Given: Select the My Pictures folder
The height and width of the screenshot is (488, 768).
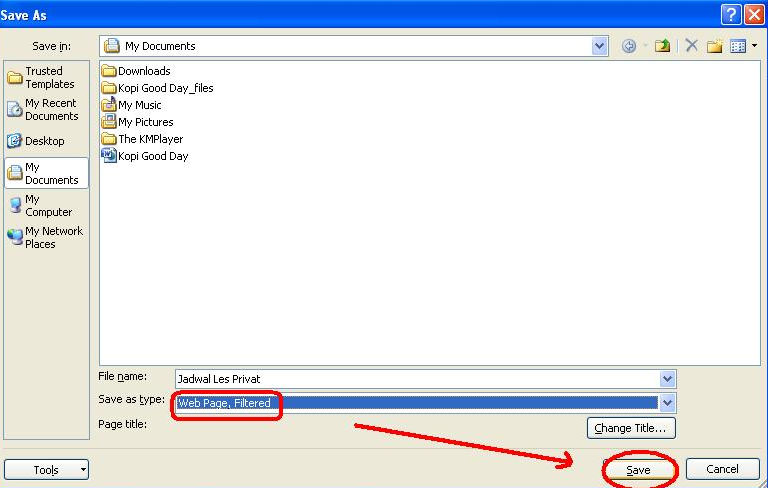Looking at the screenshot, I should pos(137,122).
